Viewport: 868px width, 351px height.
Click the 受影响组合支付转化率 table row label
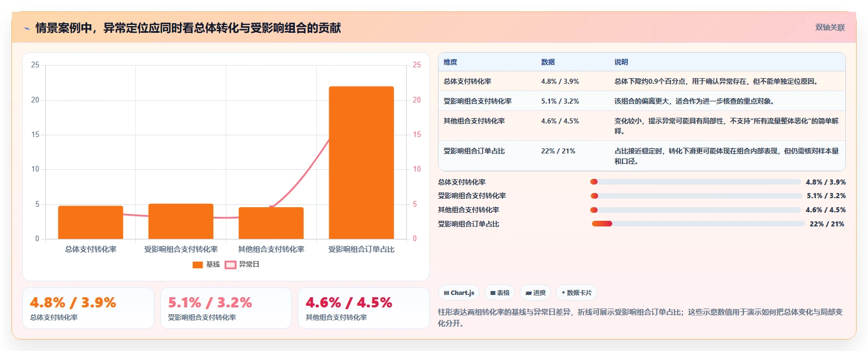pos(478,101)
